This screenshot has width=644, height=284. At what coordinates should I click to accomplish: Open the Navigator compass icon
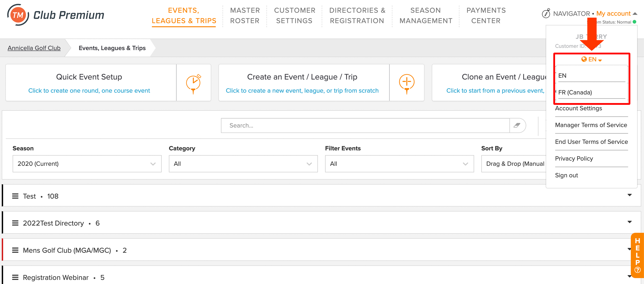coord(546,13)
